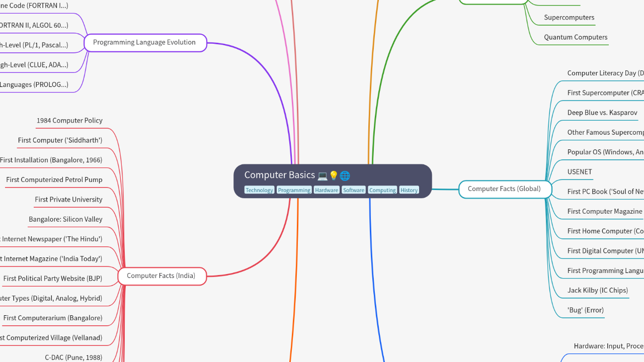644x362 pixels.
Task: Click the Technology tag
Action: [259, 190]
